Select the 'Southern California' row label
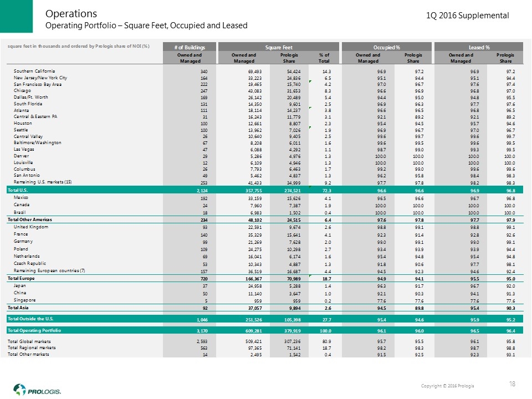The image size is (532, 399). click(34, 71)
